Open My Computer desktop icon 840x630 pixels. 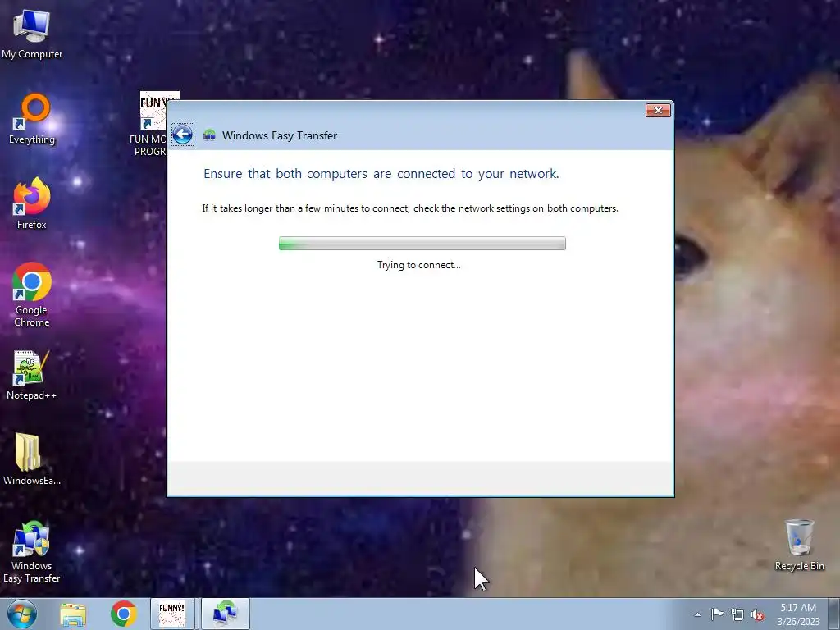(x=32, y=34)
